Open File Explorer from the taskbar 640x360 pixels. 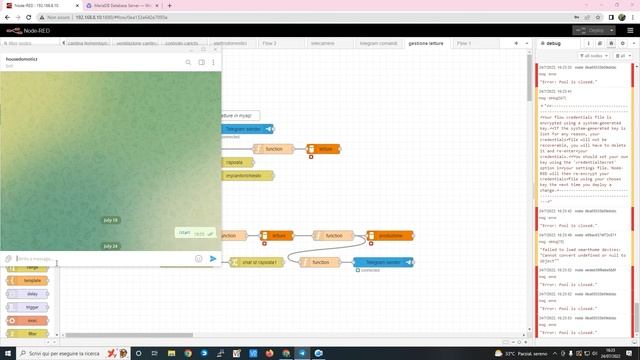[171, 353]
